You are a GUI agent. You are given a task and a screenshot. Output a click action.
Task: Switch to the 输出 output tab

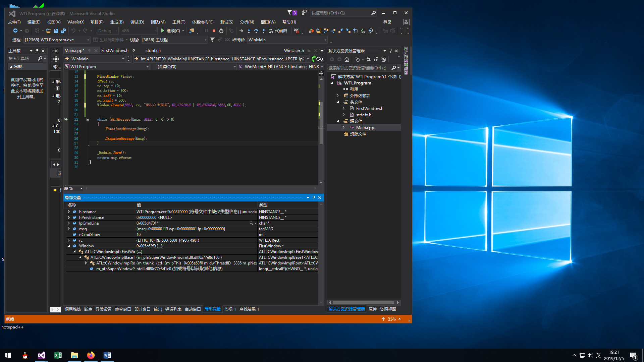point(158,309)
